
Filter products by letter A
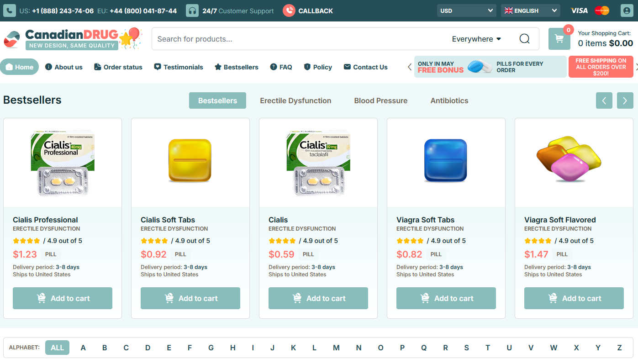click(x=83, y=348)
